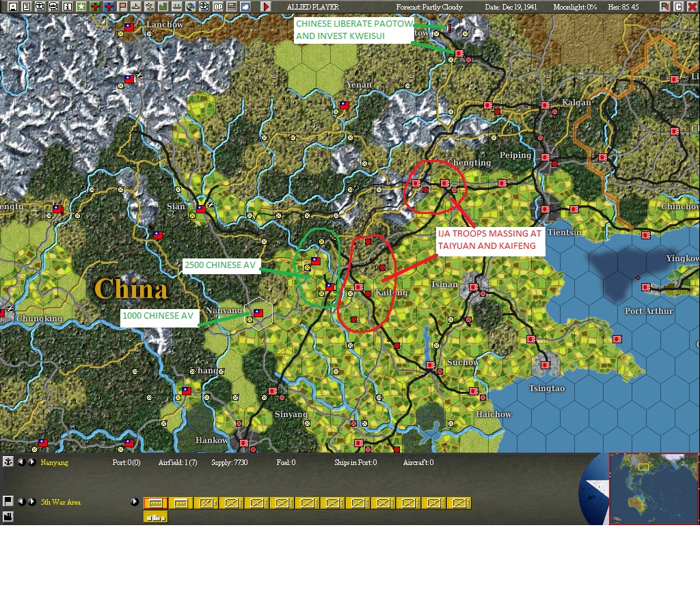Image resolution: width=700 pixels, height=614 pixels.
Task: Click the Japanese flag at Tsinan
Action: 474,286
